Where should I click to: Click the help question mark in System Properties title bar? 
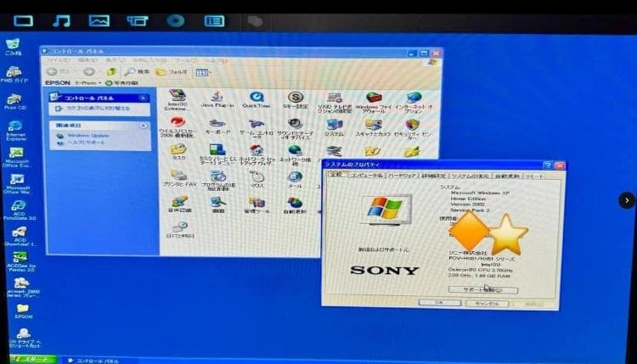tap(547, 165)
